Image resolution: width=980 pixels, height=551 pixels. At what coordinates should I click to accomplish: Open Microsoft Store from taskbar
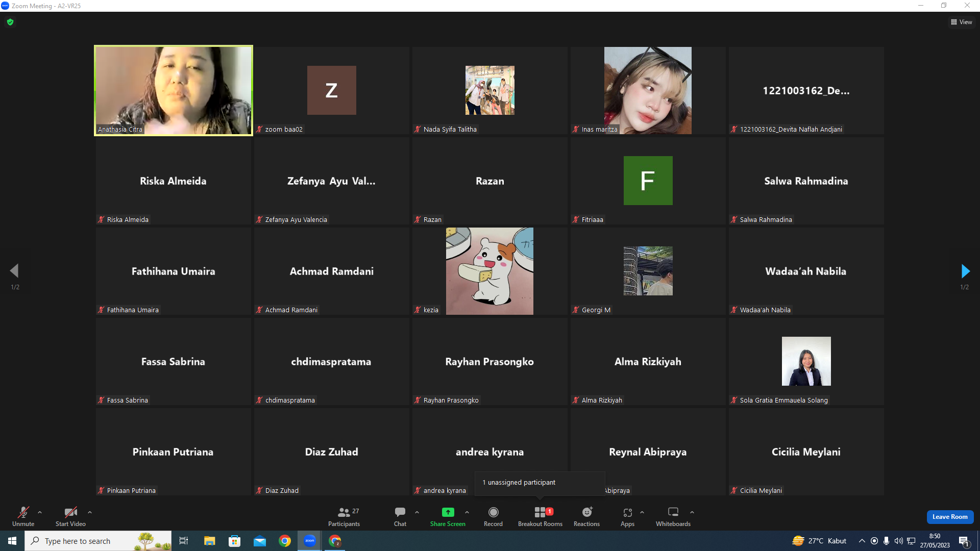pyautogui.click(x=234, y=541)
